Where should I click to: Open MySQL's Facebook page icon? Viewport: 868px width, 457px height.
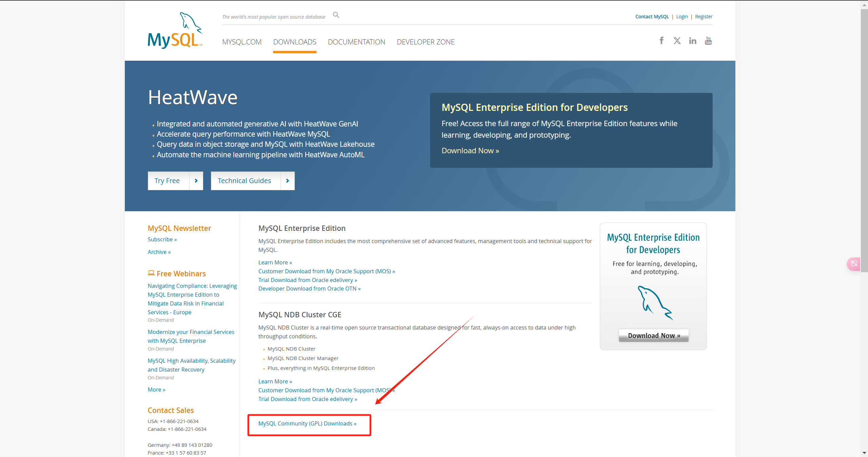(661, 41)
